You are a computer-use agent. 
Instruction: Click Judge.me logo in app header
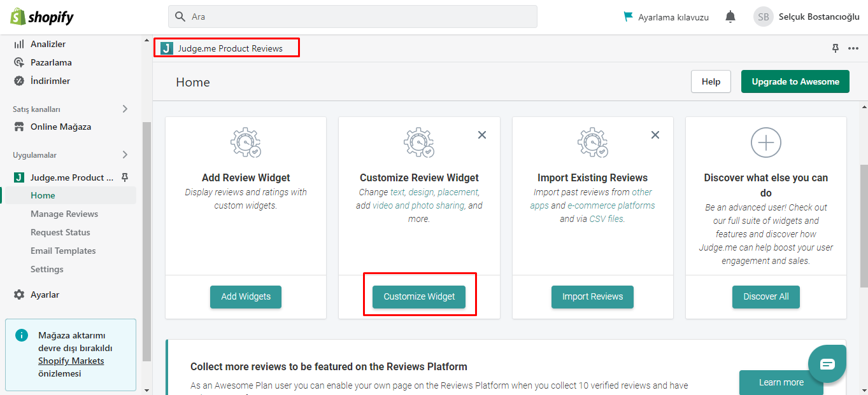pyautogui.click(x=167, y=48)
